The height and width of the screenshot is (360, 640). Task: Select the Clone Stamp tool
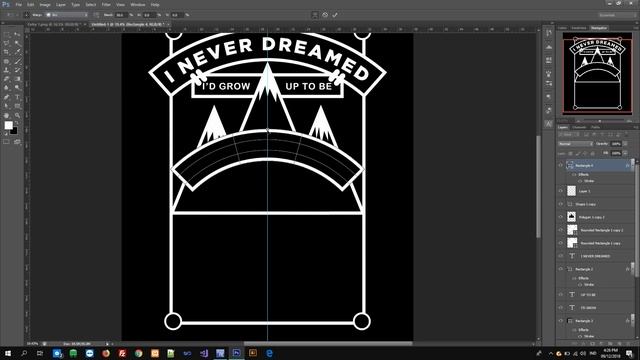(7, 70)
